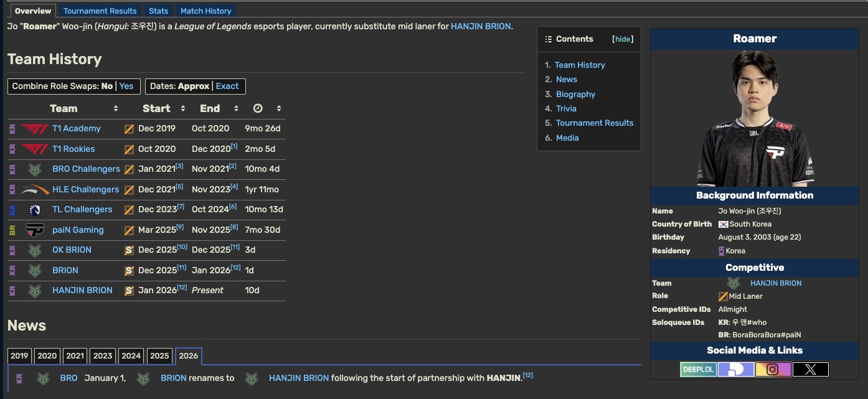
Task: Click the HLE logo in HLE Challengers row
Action: coord(35,189)
